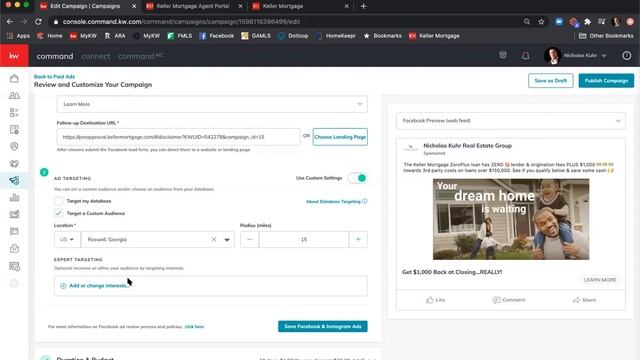
Task: Open Facebook Preview (web feed) dropdown
Action: (511, 121)
